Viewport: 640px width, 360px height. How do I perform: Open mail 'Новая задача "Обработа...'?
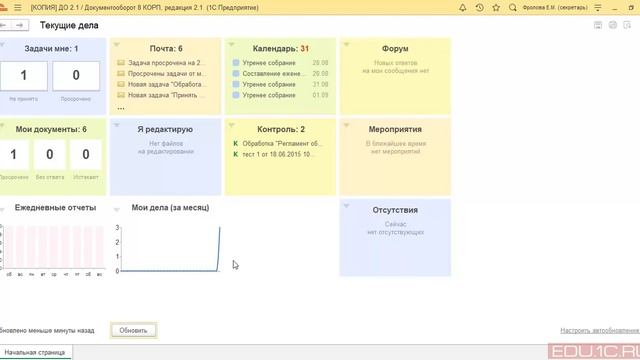pos(167,84)
